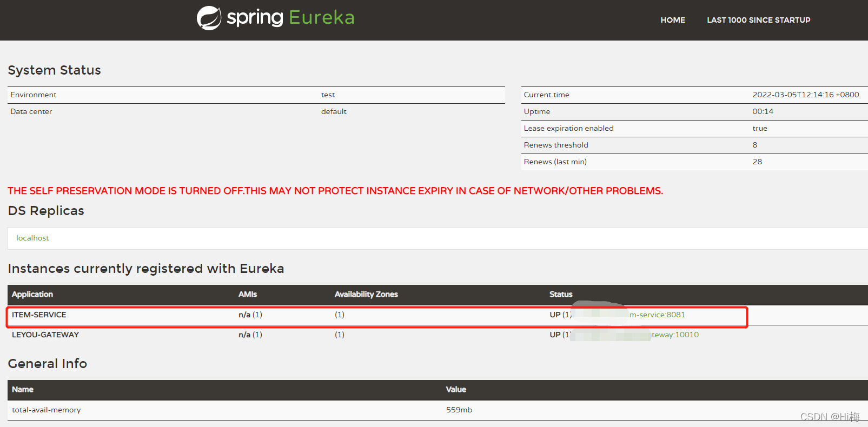Select the renews threshold value 8

[x=754, y=145]
